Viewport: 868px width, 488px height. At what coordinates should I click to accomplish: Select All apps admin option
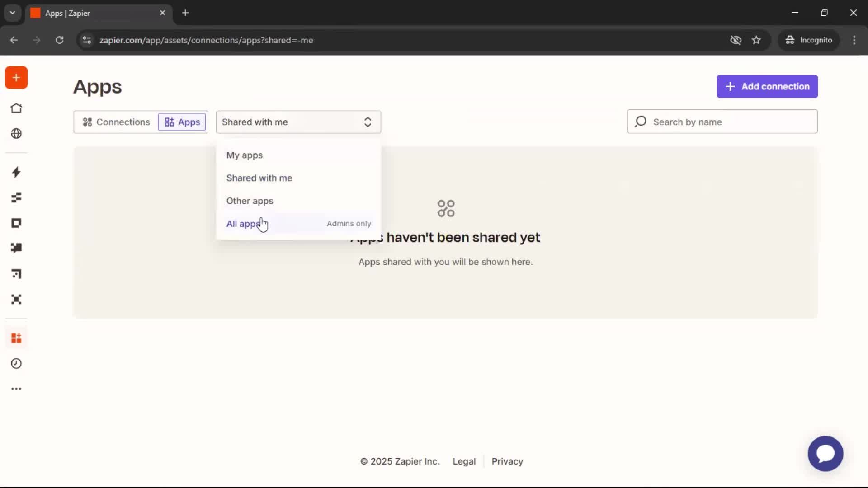[x=298, y=224]
